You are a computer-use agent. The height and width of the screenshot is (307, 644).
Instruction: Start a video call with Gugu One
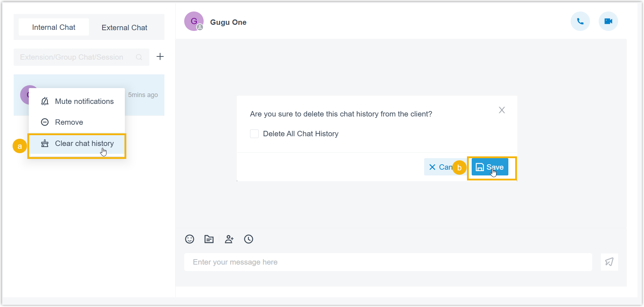pyautogui.click(x=608, y=22)
